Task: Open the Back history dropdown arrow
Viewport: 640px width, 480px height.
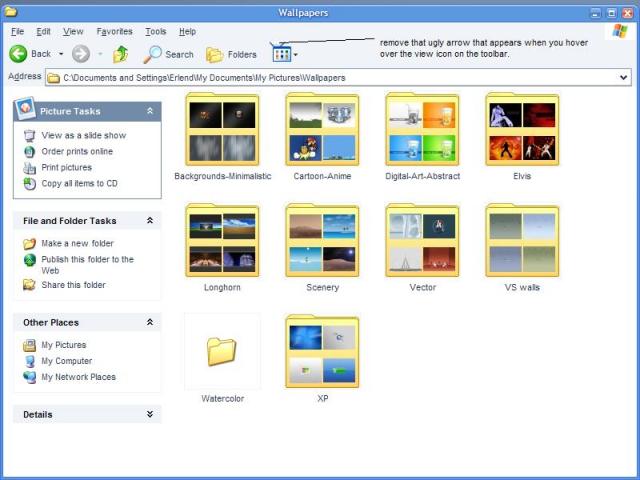Action: tap(61, 54)
